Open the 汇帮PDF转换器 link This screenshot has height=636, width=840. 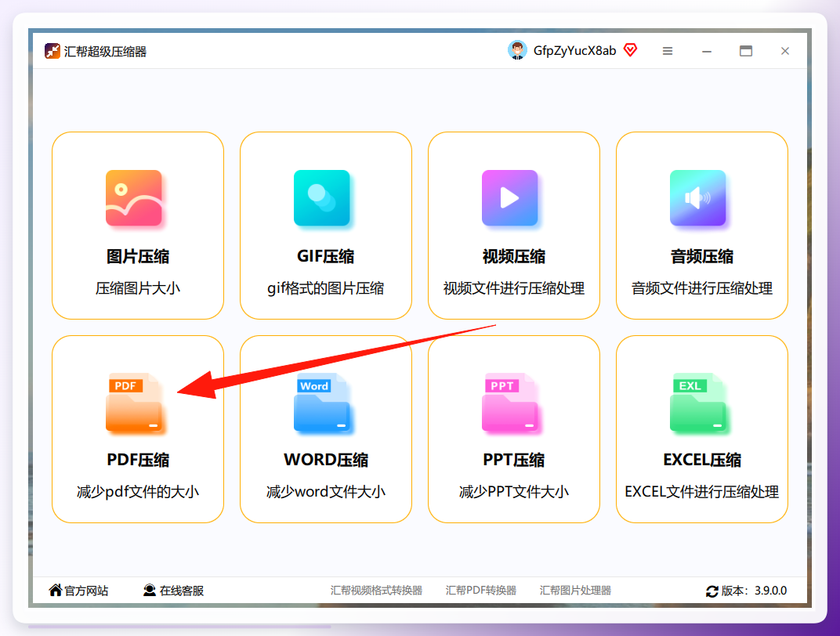(x=481, y=591)
